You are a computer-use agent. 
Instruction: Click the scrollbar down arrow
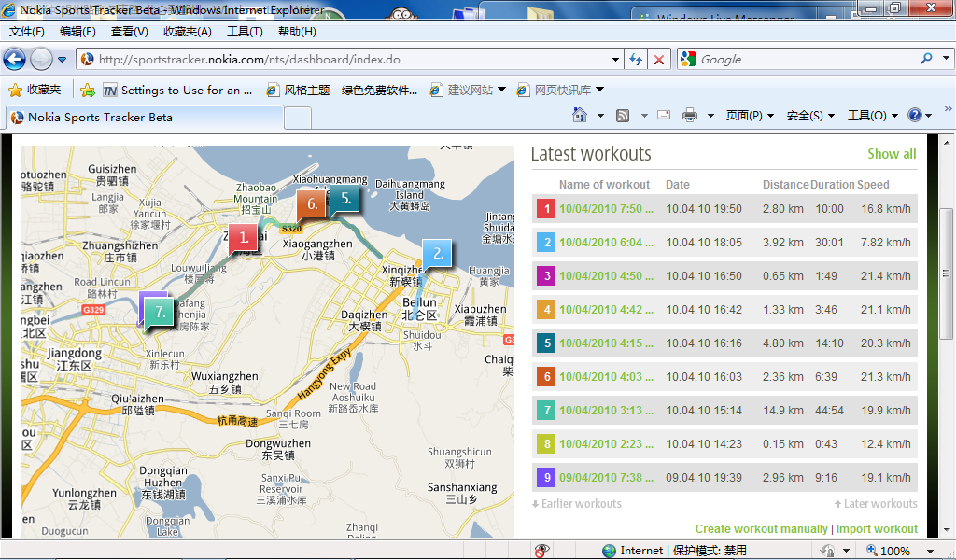(x=946, y=529)
